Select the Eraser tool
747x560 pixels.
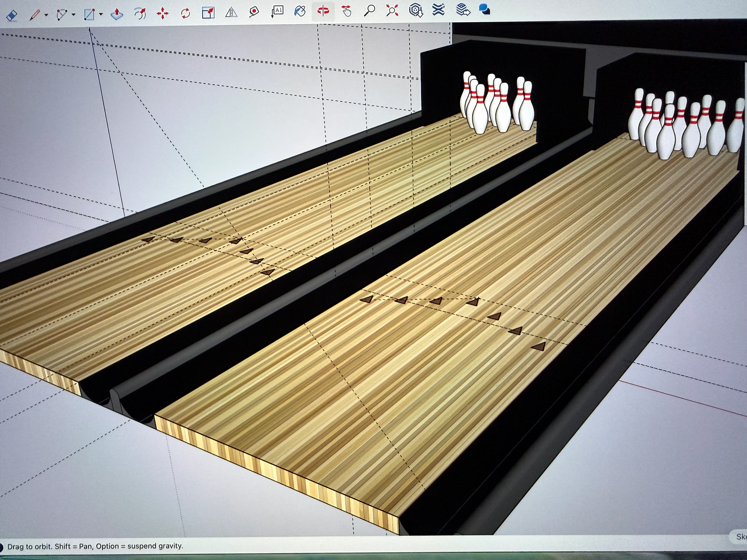click(12, 15)
